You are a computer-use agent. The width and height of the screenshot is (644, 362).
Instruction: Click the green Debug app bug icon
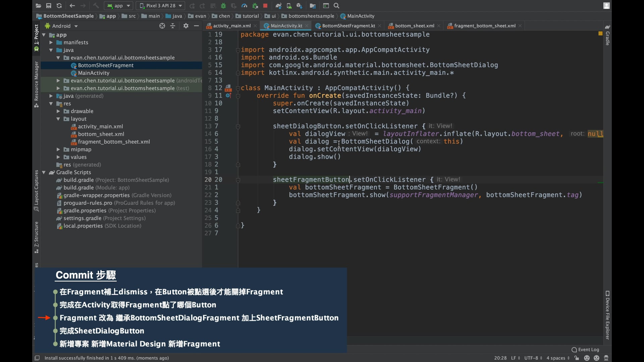click(223, 6)
